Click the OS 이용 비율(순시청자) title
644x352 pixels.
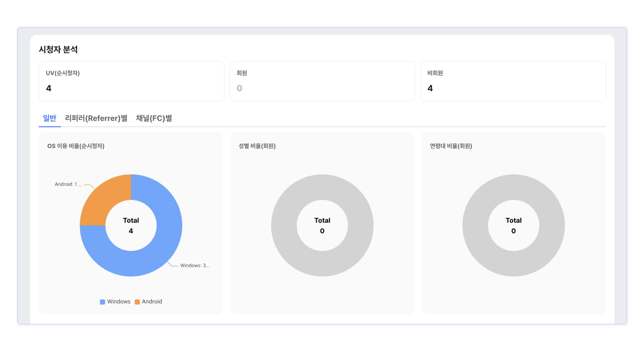point(76,146)
